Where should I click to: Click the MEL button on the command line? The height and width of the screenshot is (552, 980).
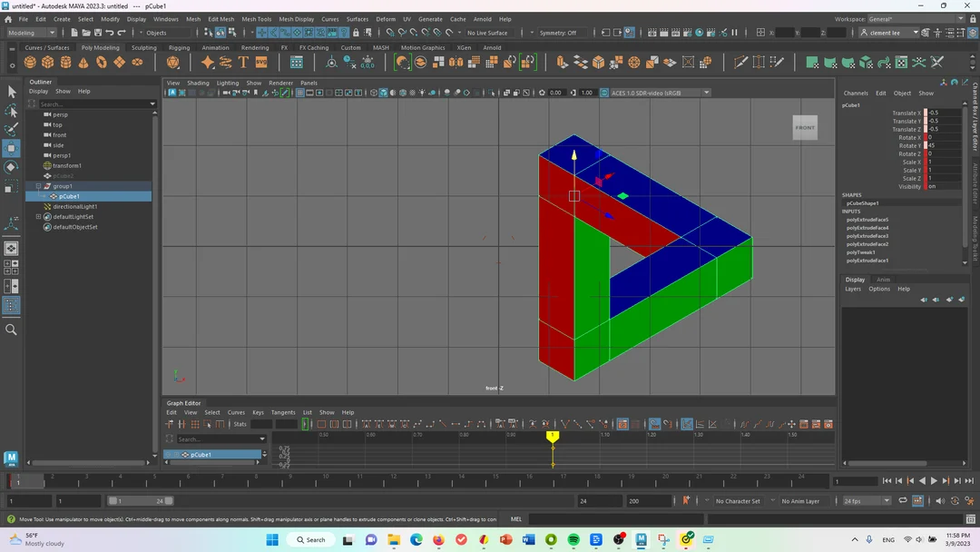pyautogui.click(x=515, y=518)
